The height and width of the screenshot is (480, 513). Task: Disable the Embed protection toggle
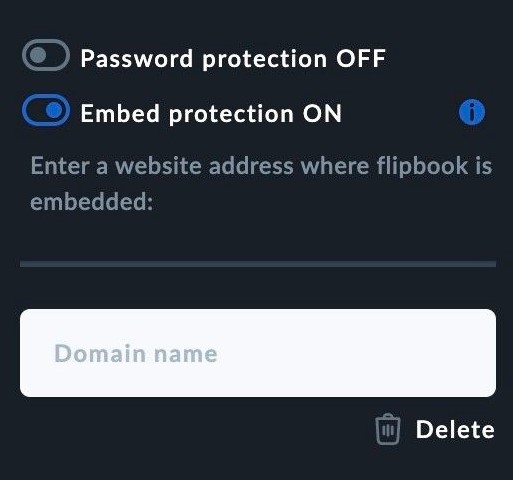(46, 110)
